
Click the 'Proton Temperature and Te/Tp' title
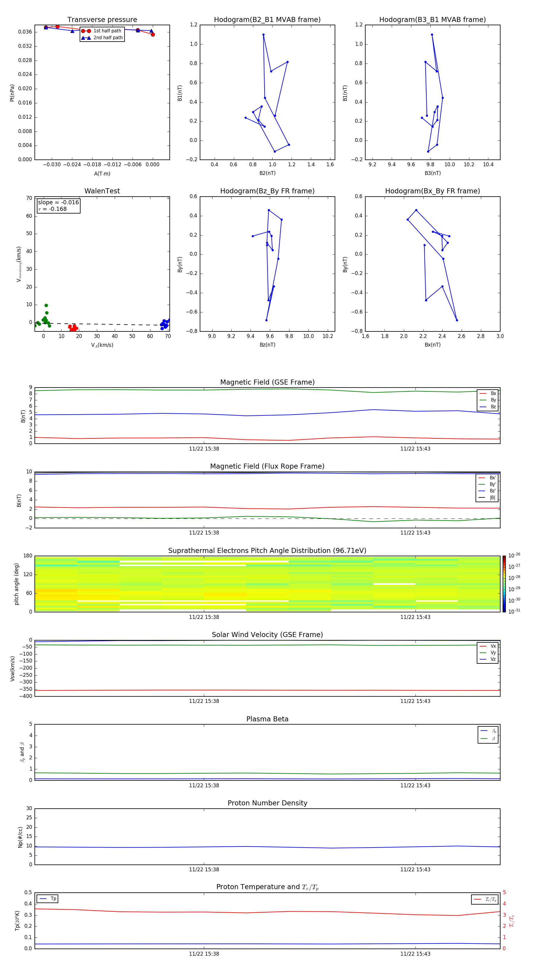click(x=267, y=887)
